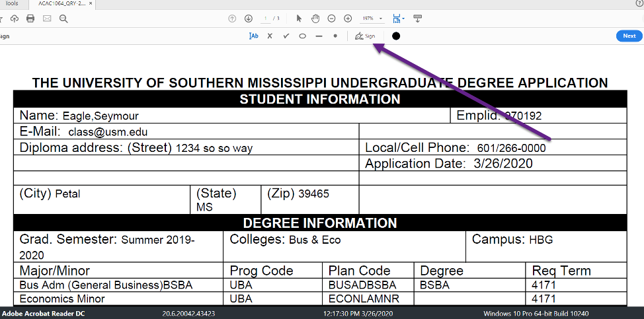
Task: Go to the next page arrow
Action: 248,18
